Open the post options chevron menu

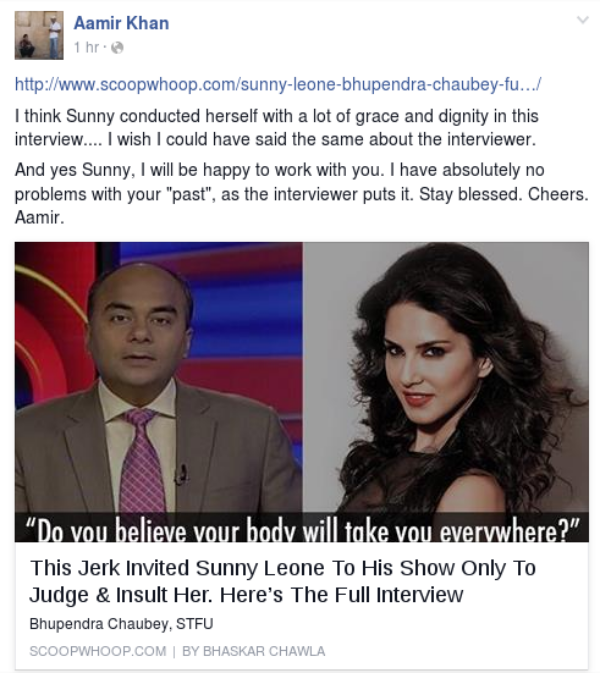pyautogui.click(x=582, y=20)
